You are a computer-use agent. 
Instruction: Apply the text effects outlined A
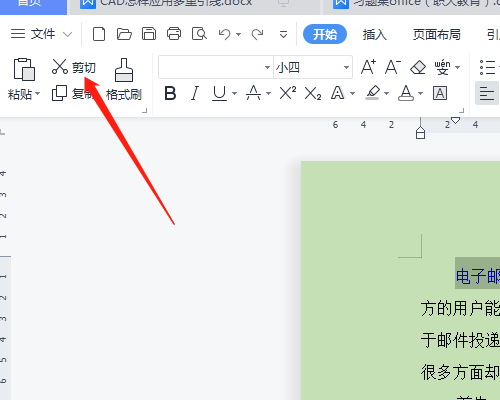(x=338, y=93)
